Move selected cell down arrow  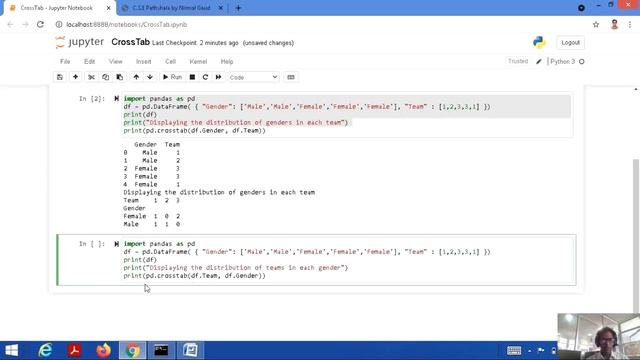pos(150,77)
